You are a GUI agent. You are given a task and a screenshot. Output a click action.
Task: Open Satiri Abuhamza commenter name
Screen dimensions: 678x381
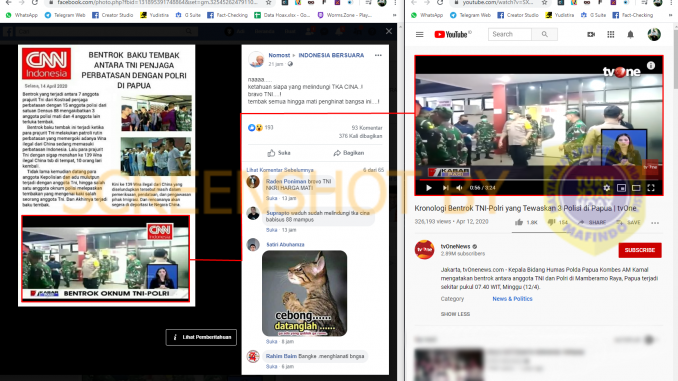[x=285, y=244]
